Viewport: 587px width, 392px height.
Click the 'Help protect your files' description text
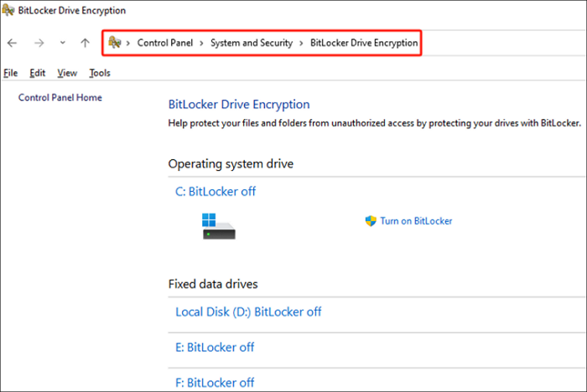pos(374,123)
